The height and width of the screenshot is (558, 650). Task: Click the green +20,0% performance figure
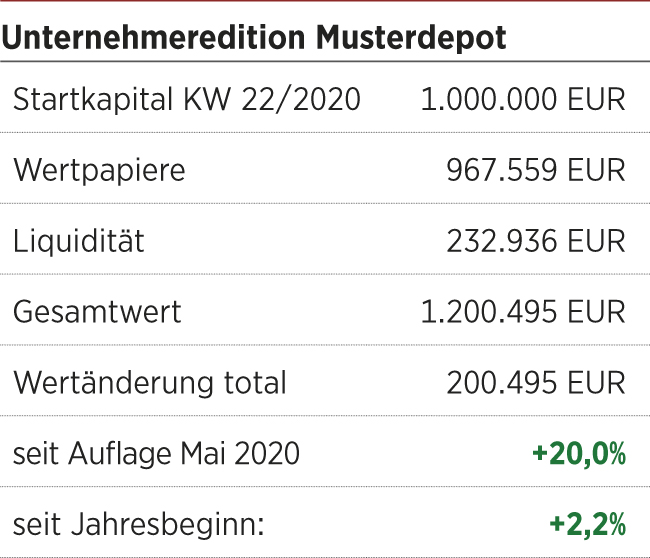[x=579, y=454]
